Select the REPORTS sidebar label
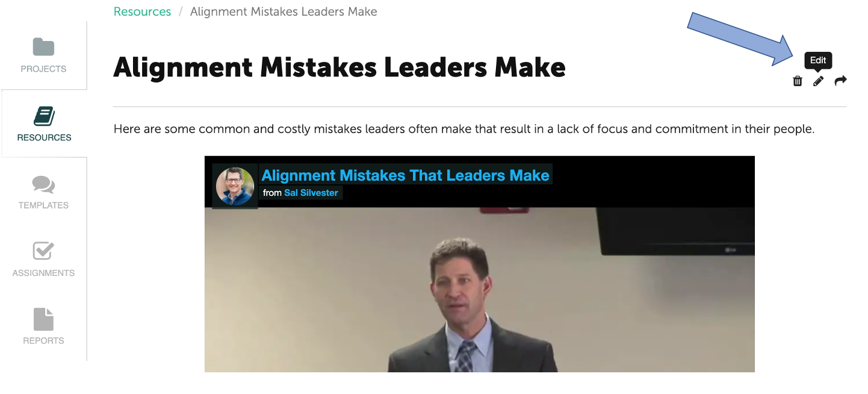The width and height of the screenshot is (868, 394). [x=43, y=340]
